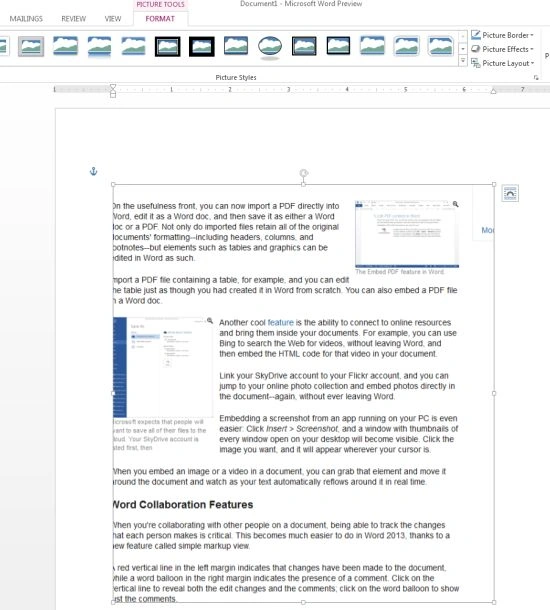Click the left indent square on ruler
Viewport: 550px width, 610px height.
coord(113,95)
